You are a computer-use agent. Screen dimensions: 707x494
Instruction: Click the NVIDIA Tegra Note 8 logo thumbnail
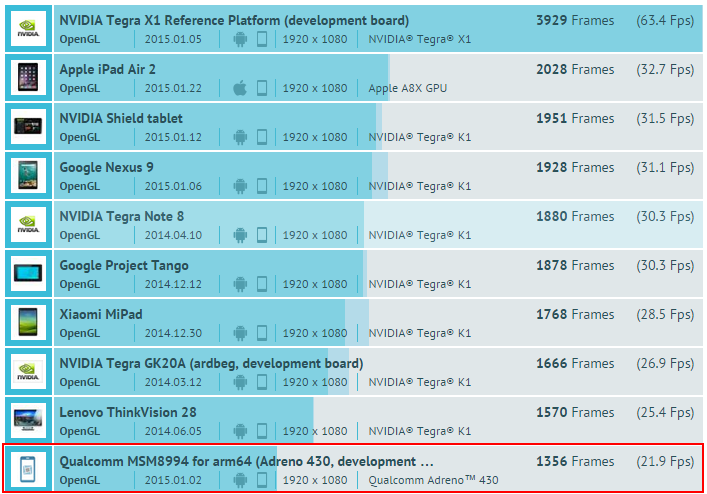28,225
